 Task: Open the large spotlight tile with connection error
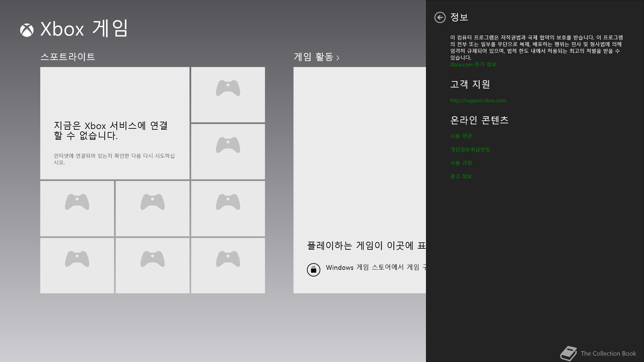[115, 123]
